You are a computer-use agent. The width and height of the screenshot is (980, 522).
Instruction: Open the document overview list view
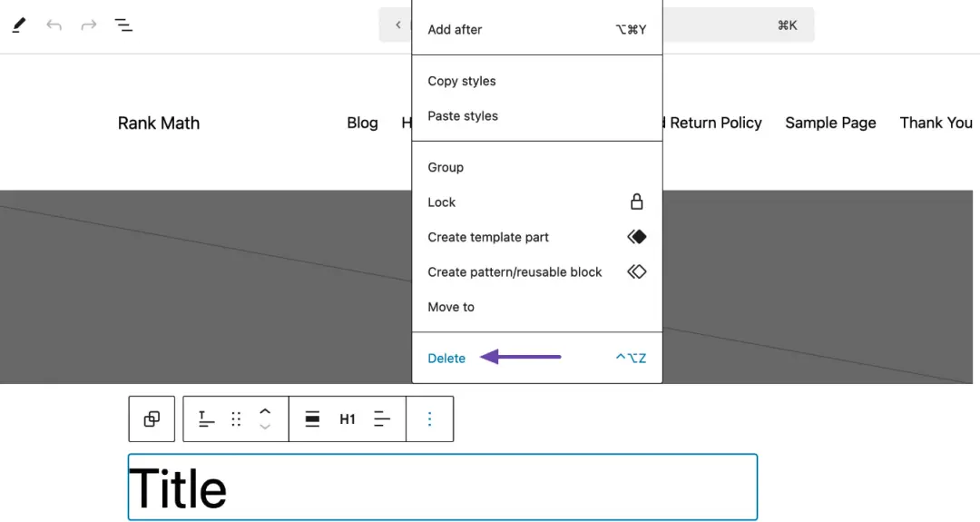click(x=124, y=25)
